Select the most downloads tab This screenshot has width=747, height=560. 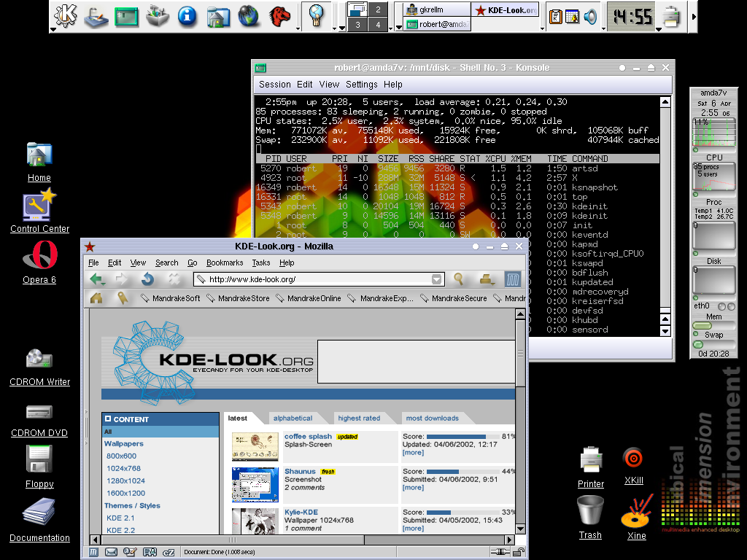(x=432, y=418)
